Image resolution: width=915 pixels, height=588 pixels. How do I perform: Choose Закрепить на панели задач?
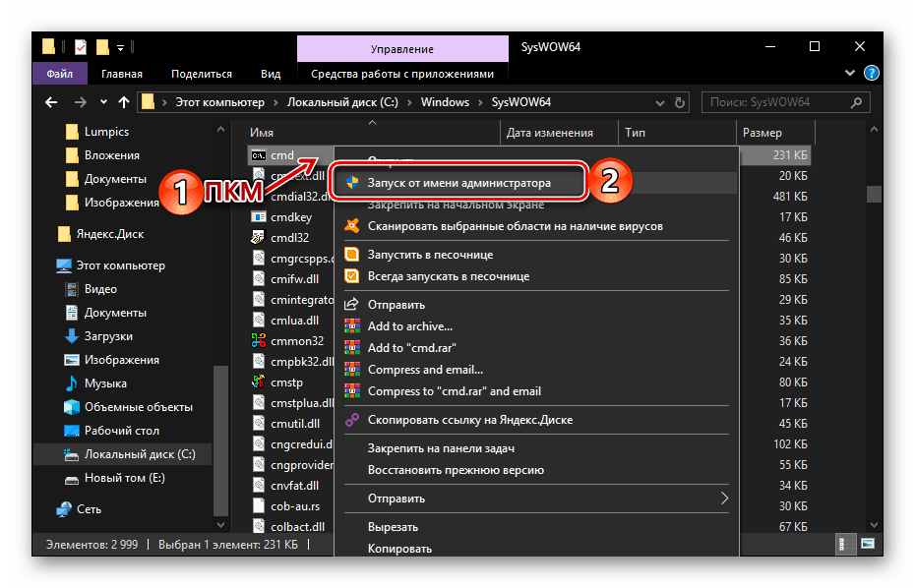[441, 448]
